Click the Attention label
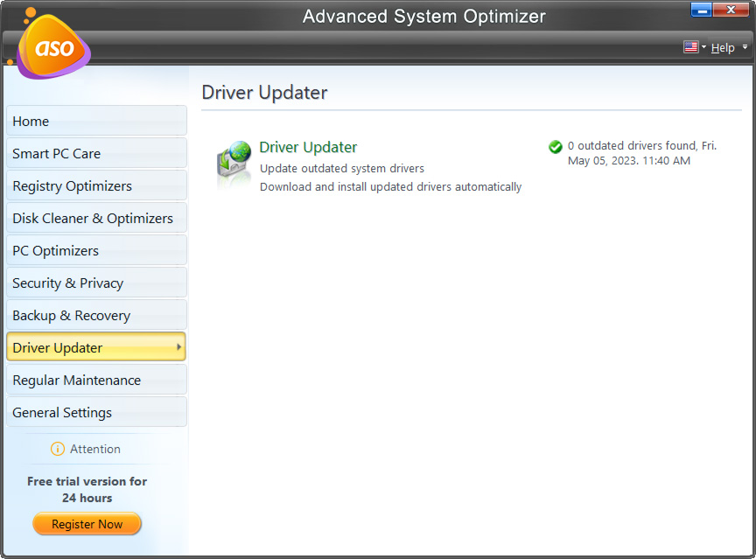756x559 pixels. pos(95,449)
